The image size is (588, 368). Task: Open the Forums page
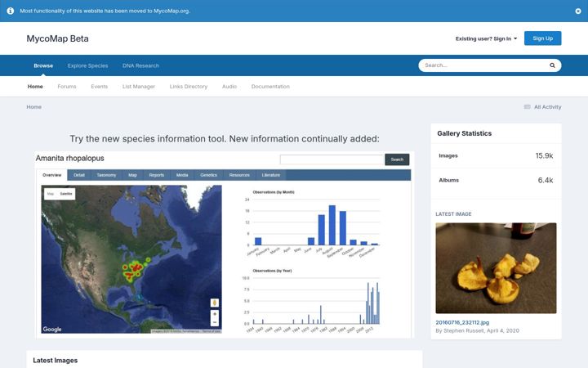click(67, 87)
